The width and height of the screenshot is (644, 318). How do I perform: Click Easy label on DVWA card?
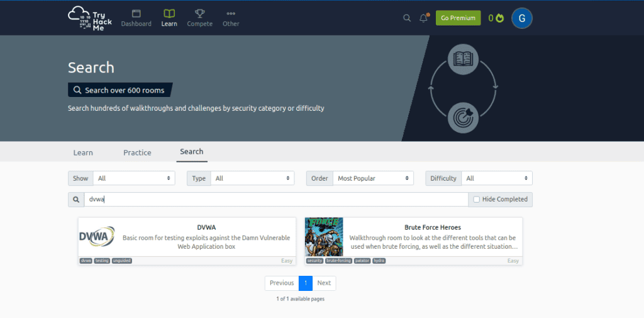pyautogui.click(x=287, y=261)
